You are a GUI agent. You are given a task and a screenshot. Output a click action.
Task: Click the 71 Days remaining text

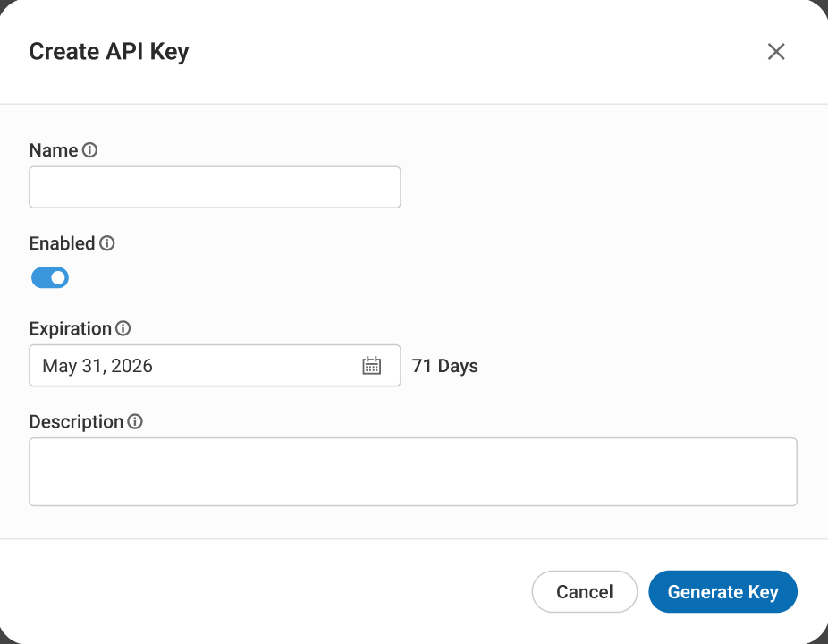pyautogui.click(x=444, y=366)
